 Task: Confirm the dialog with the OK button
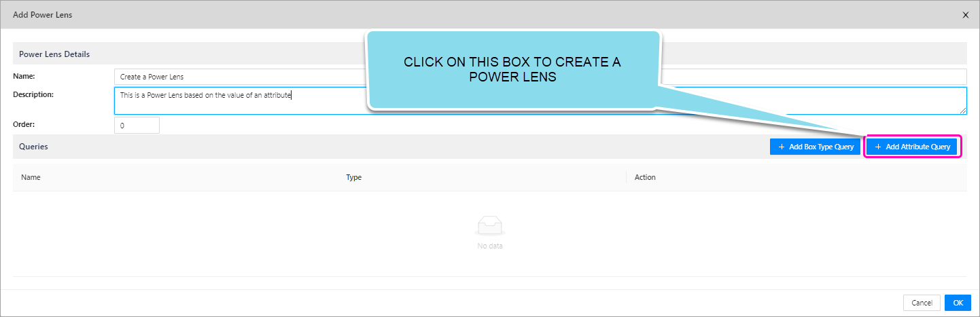point(958,303)
